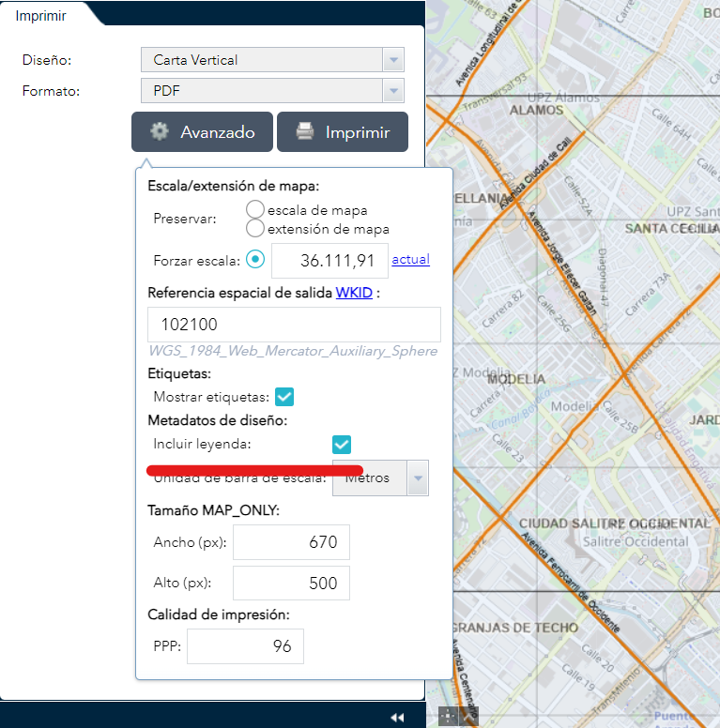This screenshot has width=720, height=728.
Task: Select the Forzar escala radio button
Action: coord(255,259)
